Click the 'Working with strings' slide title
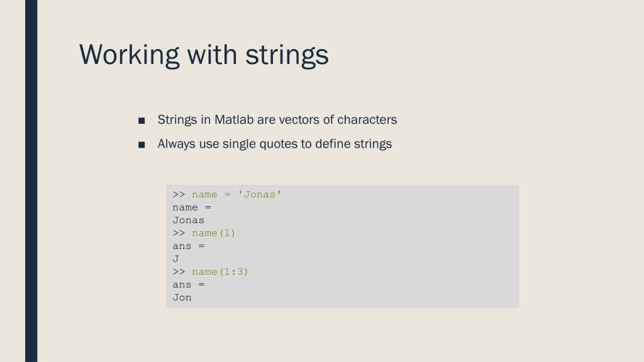The image size is (644, 362). tap(204, 55)
